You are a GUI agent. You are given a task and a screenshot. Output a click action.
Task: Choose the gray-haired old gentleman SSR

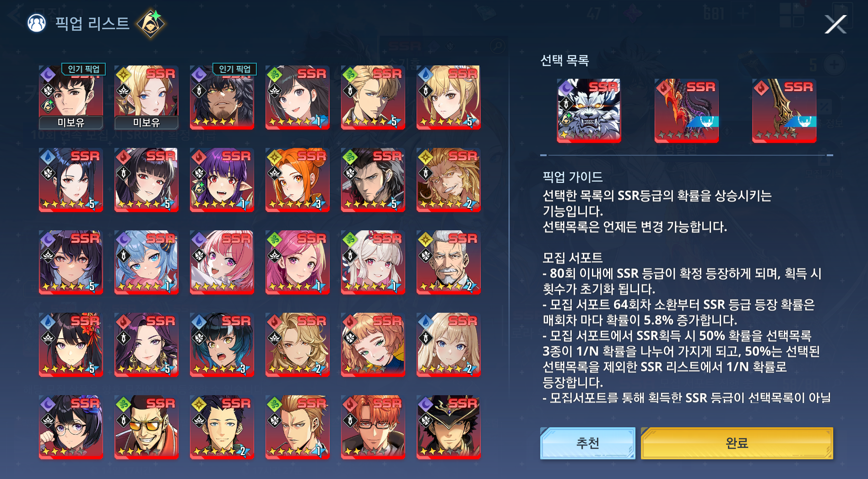(449, 262)
